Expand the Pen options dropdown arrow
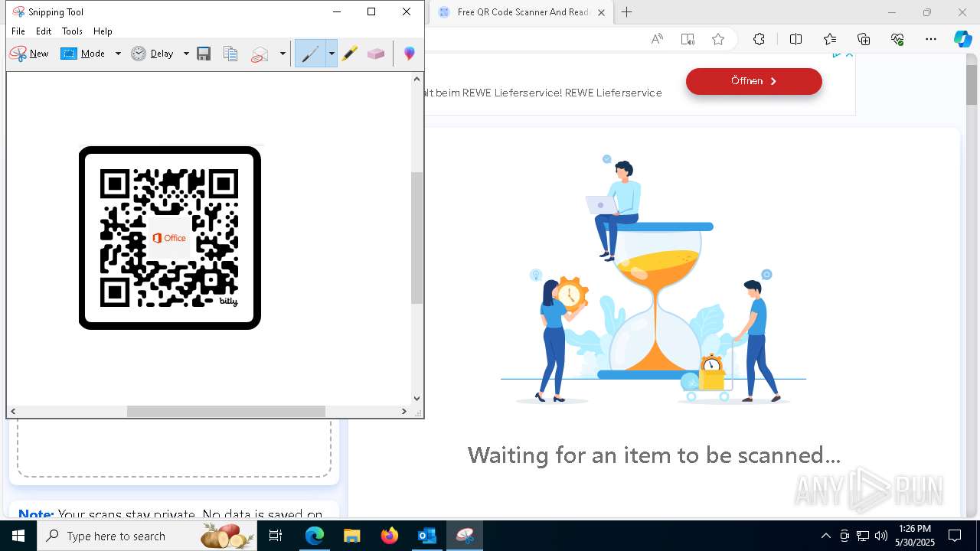 [x=332, y=54]
